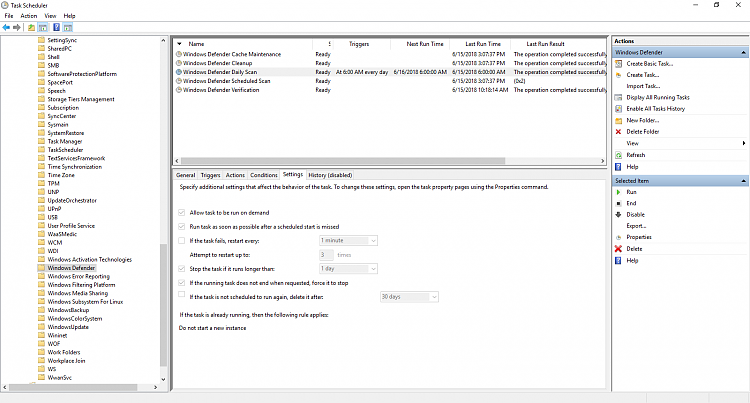Screen dimensions: 750x403
Task: Click the task list horizontal scrollbar
Action: 342,161
